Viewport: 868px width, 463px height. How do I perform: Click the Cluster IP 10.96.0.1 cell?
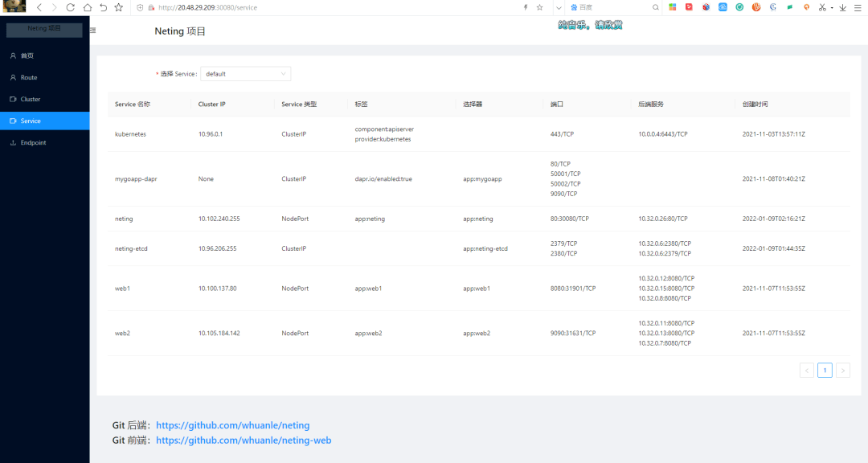coord(211,134)
